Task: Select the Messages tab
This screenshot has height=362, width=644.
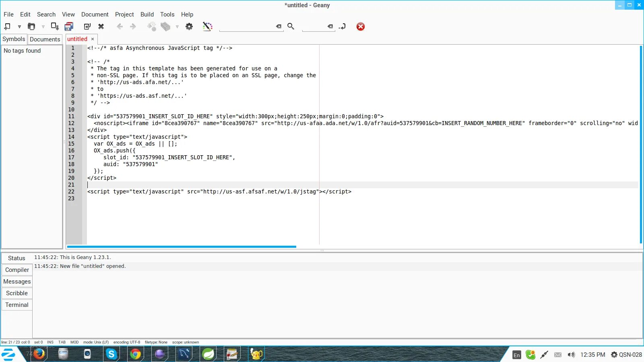Action: [17, 282]
